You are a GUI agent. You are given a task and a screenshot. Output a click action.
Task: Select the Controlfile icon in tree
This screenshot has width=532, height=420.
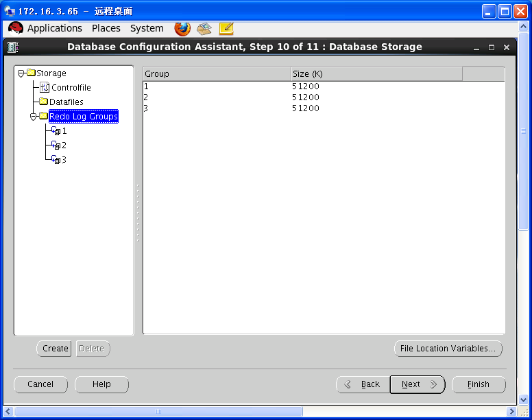45,88
